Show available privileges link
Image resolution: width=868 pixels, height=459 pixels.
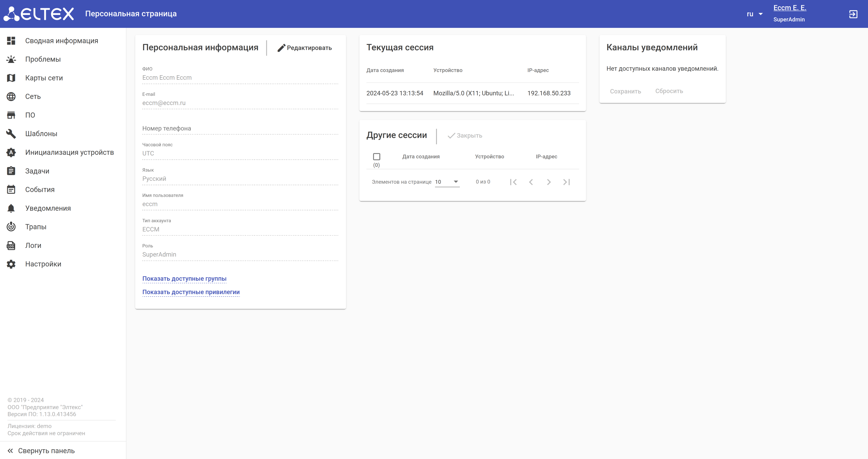coord(191,292)
